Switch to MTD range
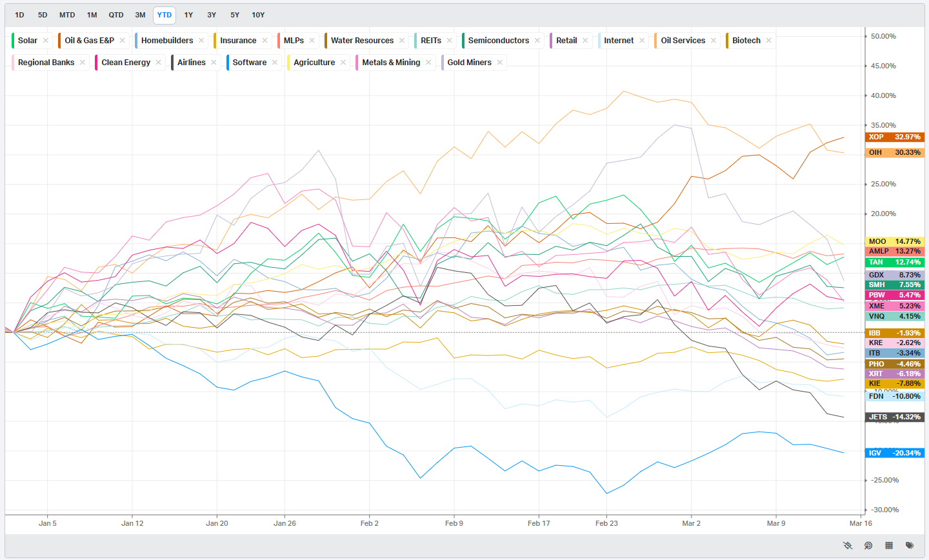 [x=67, y=15]
